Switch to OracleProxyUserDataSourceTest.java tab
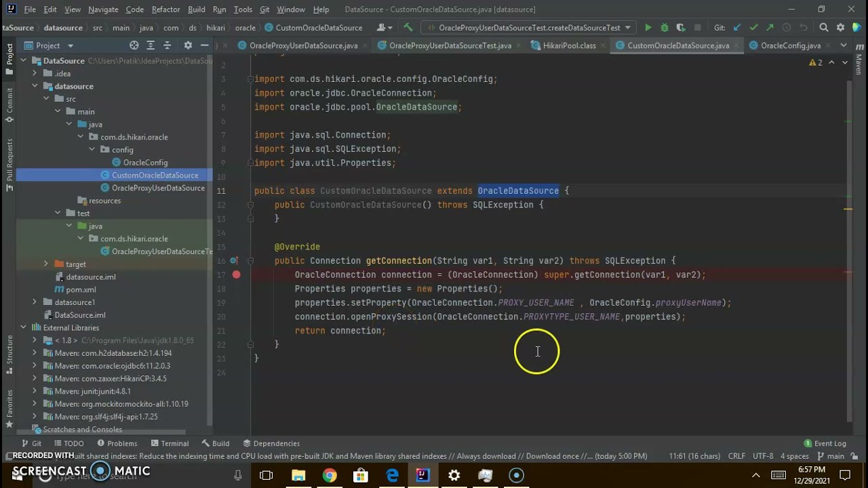 [x=450, y=45]
